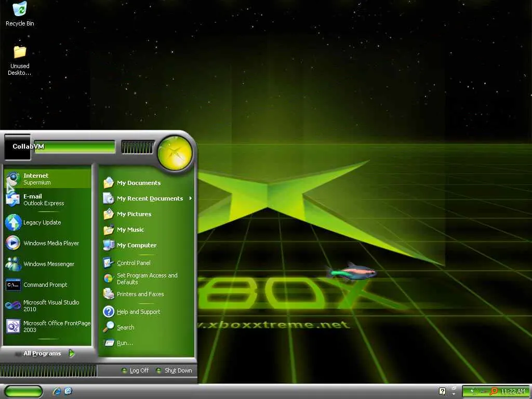The width and height of the screenshot is (532, 399).
Task: Click the taskbar clock showing 11:22 AM
Action: point(513,392)
